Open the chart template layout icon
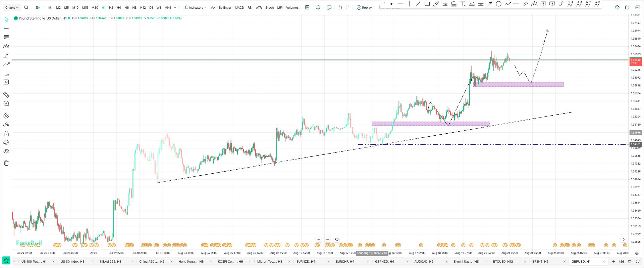Image resolution: width=644 pixels, height=268 pixels. point(307,7)
